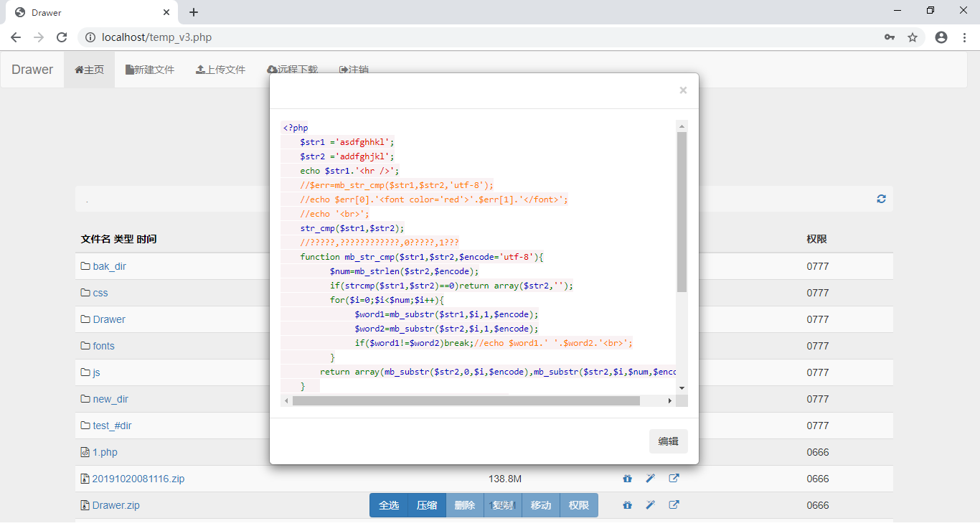The image size is (980, 526).
Task: Click the 权限 column header
Action: pyautogui.click(x=816, y=239)
